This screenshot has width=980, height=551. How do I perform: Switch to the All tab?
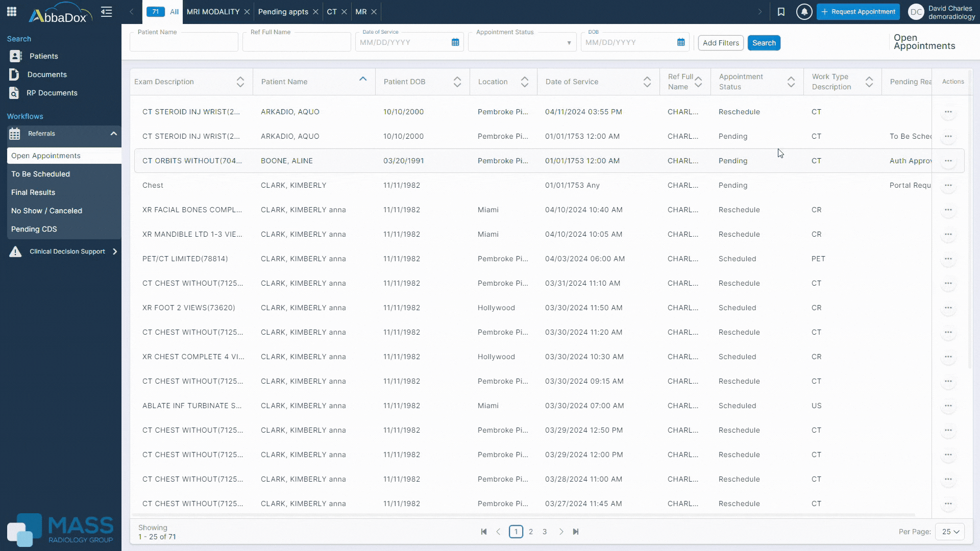[175, 11]
